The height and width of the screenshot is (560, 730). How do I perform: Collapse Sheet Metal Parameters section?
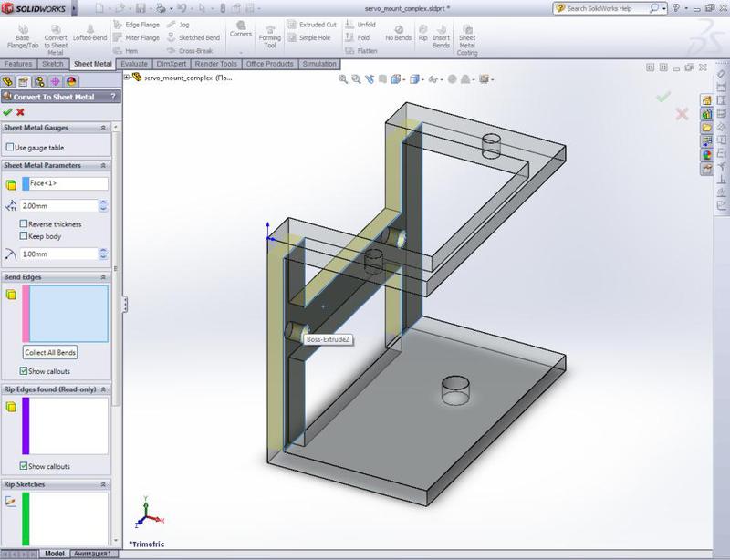tap(103, 165)
